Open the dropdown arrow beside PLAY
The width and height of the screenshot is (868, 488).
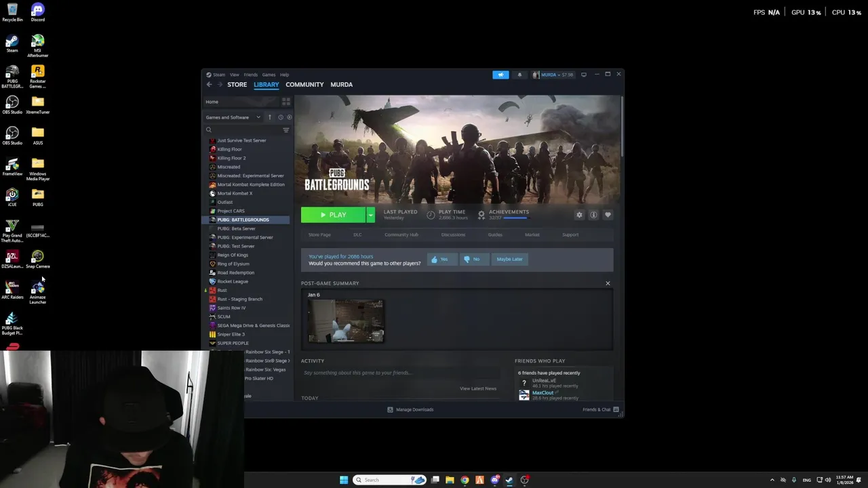coord(370,215)
